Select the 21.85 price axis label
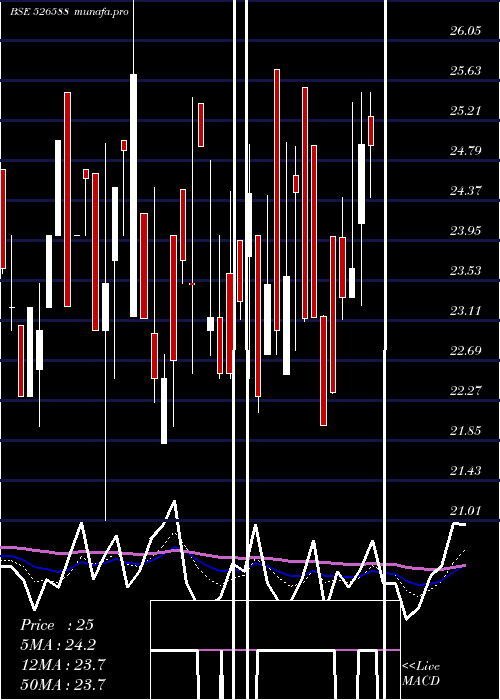This screenshot has height=700, width=500. (x=466, y=431)
